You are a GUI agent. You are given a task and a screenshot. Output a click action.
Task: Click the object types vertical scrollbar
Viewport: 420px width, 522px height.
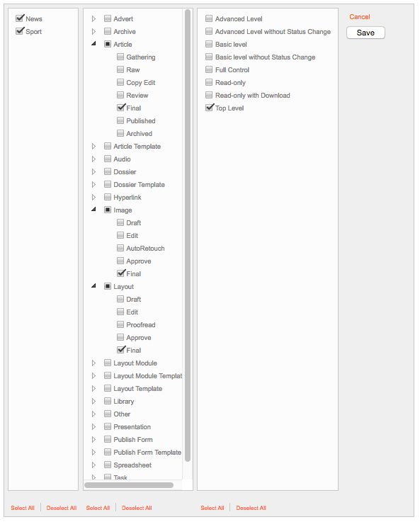coord(188,235)
